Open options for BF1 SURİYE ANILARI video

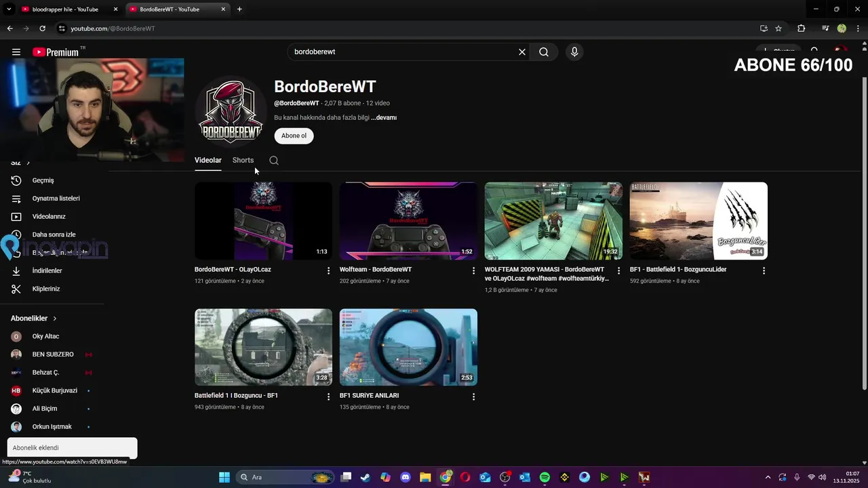(473, 396)
